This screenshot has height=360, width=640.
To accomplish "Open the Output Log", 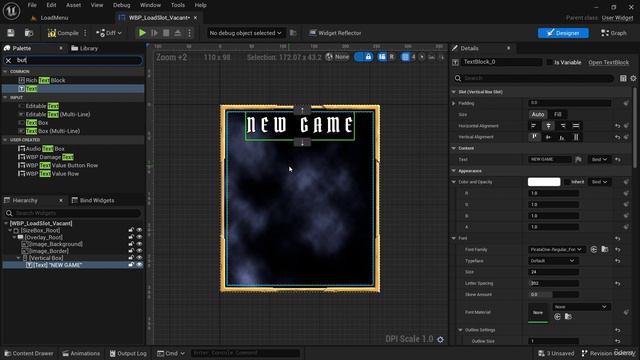I will [128, 353].
